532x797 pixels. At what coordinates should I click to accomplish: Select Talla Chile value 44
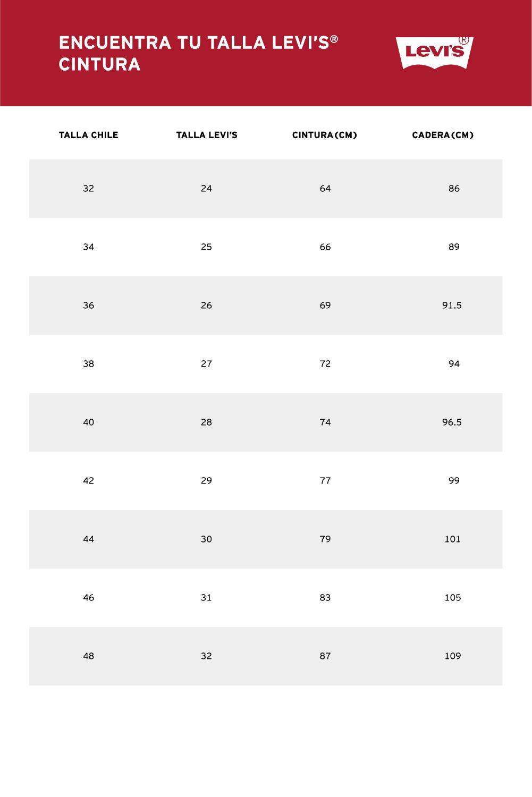coord(89,539)
